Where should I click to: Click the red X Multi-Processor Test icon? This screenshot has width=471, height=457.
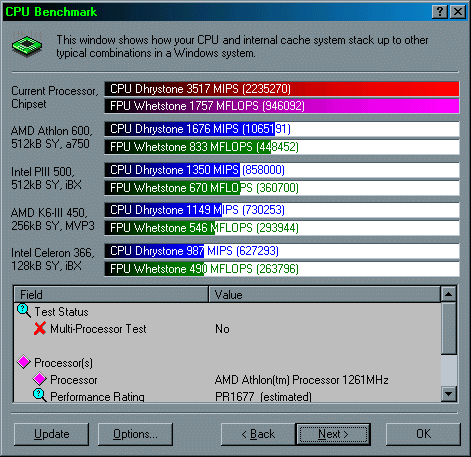coord(40,328)
